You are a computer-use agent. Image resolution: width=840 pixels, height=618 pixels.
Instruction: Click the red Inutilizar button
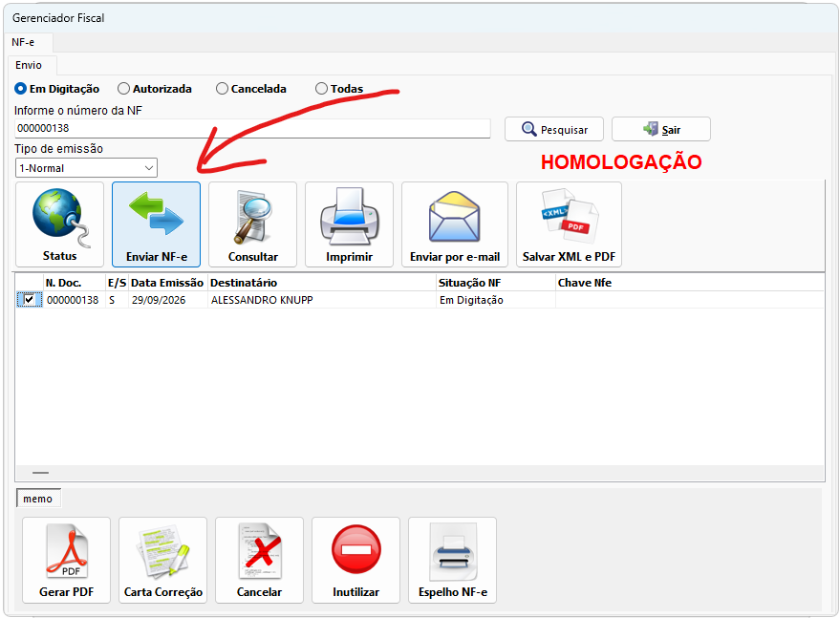[355, 560]
